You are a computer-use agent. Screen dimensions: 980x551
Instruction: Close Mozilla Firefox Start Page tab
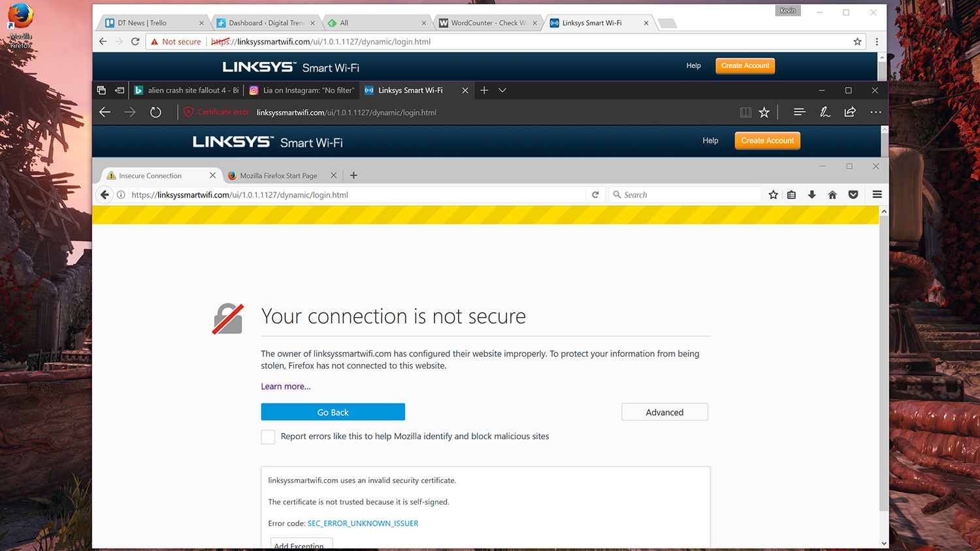pos(333,175)
